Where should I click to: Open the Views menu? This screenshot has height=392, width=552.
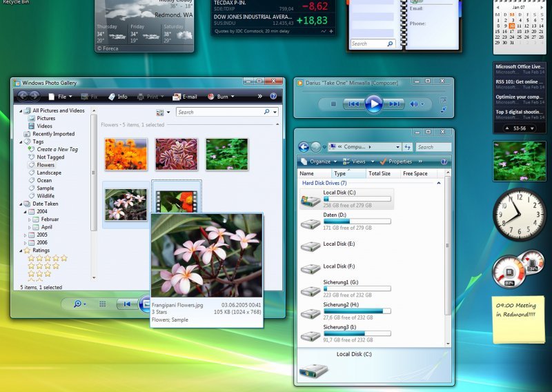tap(358, 161)
